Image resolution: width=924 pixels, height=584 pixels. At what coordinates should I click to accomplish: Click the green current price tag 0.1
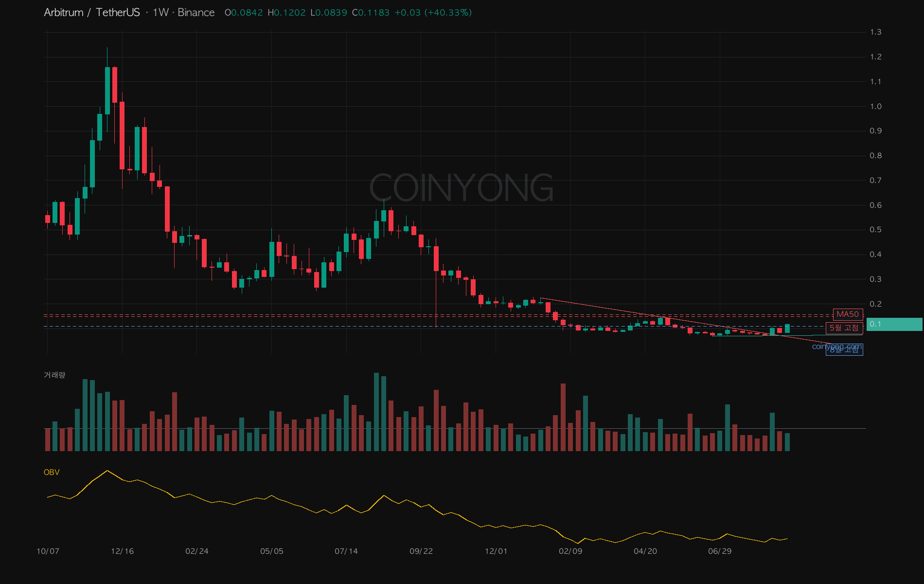click(894, 324)
